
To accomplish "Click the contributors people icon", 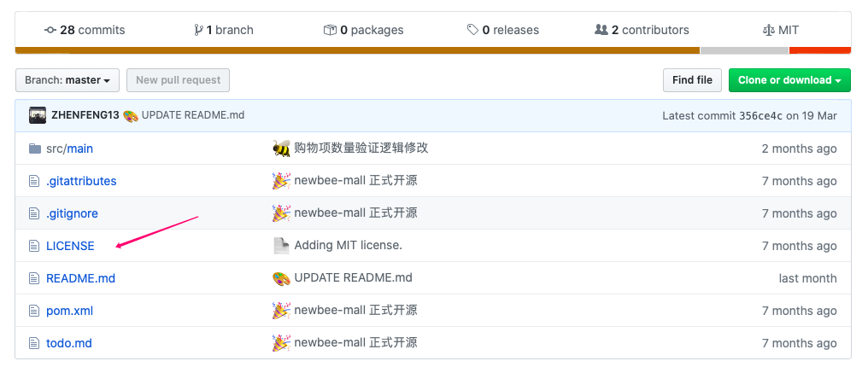I will coord(601,30).
